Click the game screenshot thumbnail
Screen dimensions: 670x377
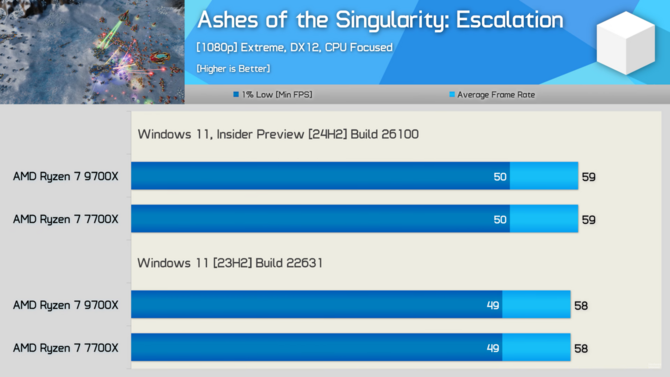pyautogui.click(x=92, y=52)
